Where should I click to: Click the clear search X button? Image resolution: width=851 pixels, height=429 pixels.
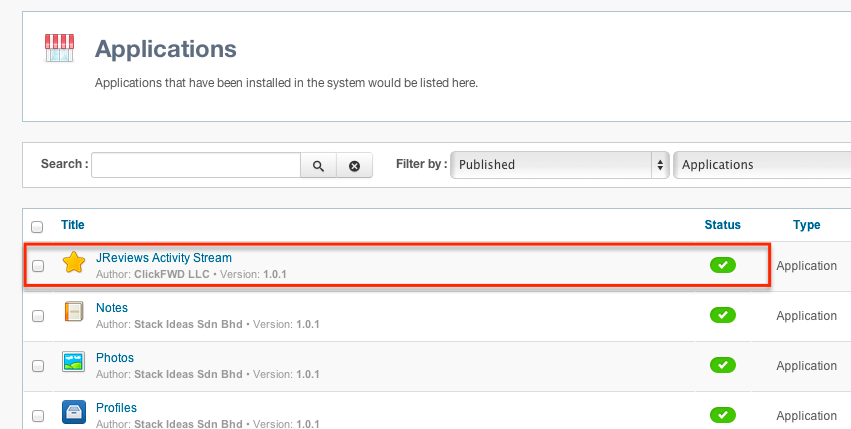click(354, 166)
